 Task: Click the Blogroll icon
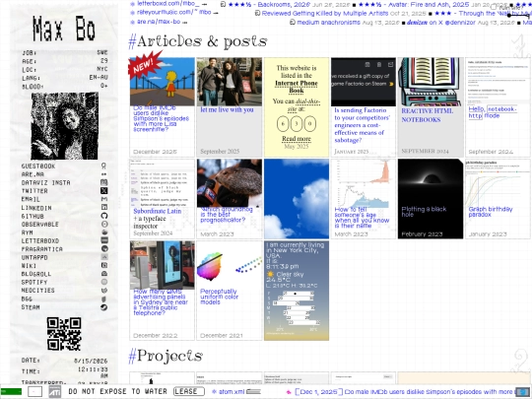pyautogui.click(x=103, y=274)
